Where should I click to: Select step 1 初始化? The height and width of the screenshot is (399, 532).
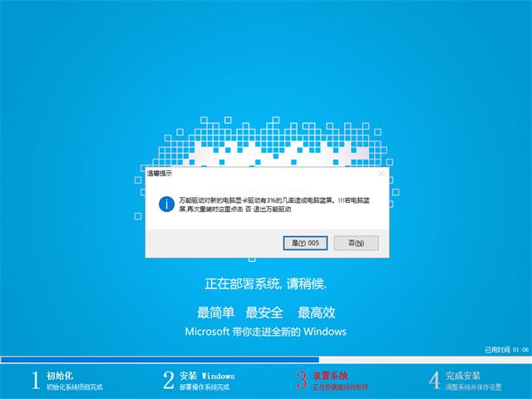click(x=67, y=381)
